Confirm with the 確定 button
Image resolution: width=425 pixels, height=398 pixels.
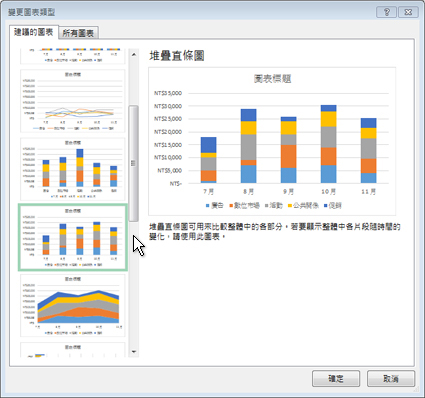point(336,379)
